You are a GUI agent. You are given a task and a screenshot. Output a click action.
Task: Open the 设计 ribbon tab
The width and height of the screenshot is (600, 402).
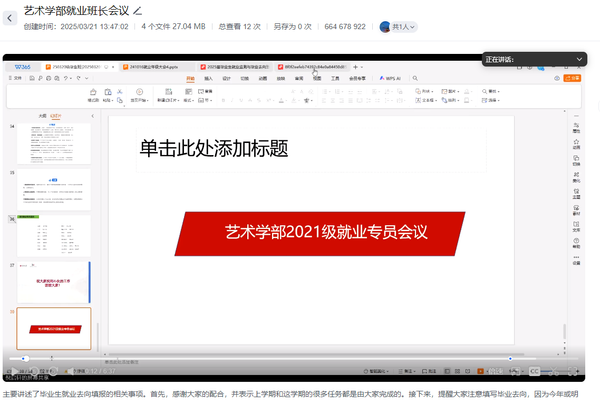point(226,77)
